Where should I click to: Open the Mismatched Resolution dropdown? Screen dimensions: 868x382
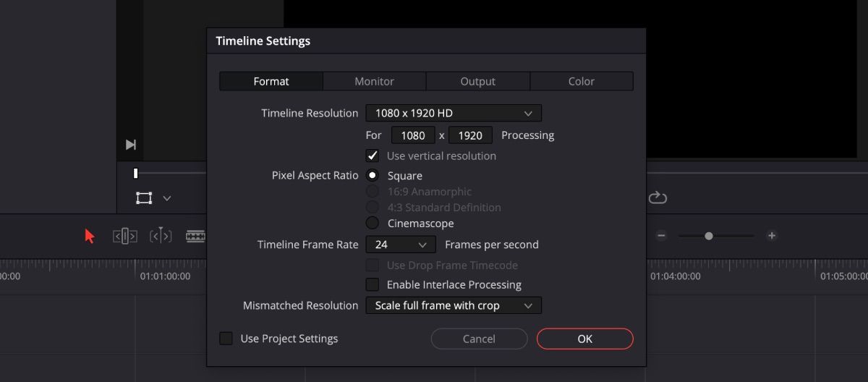[454, 306]
